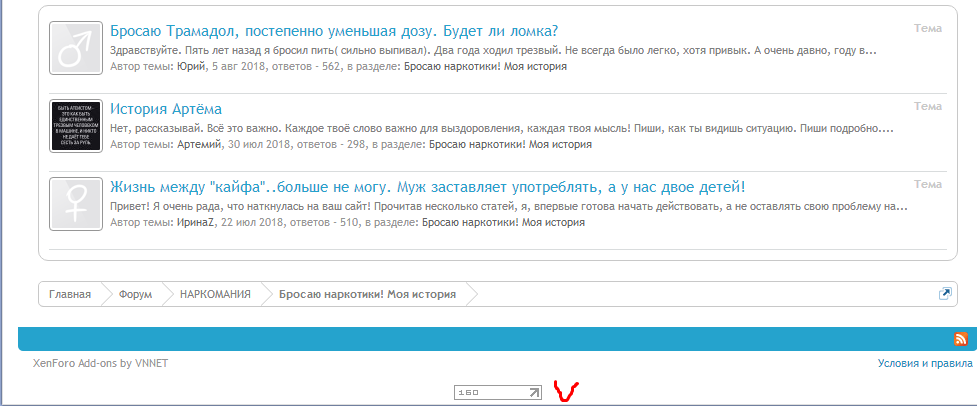This screenshot has height=406, width=977.
Task: Open thread 'История Артёма'
Action: [166, 109]
